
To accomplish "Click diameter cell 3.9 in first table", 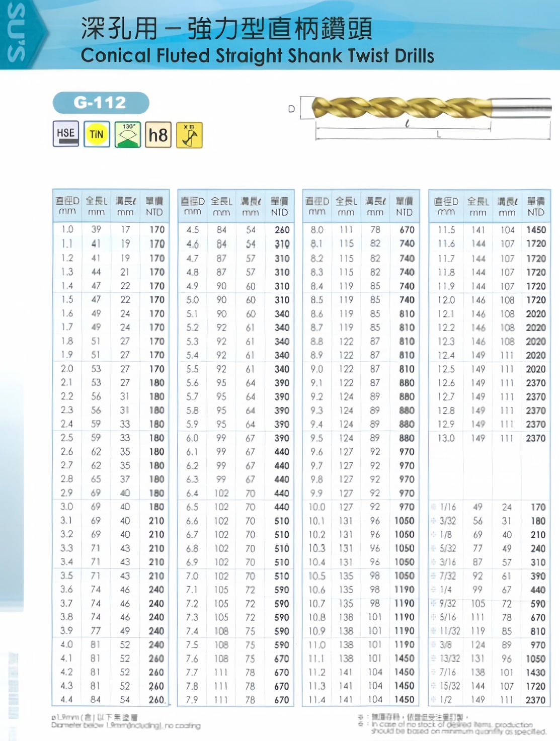I will 67,630.
